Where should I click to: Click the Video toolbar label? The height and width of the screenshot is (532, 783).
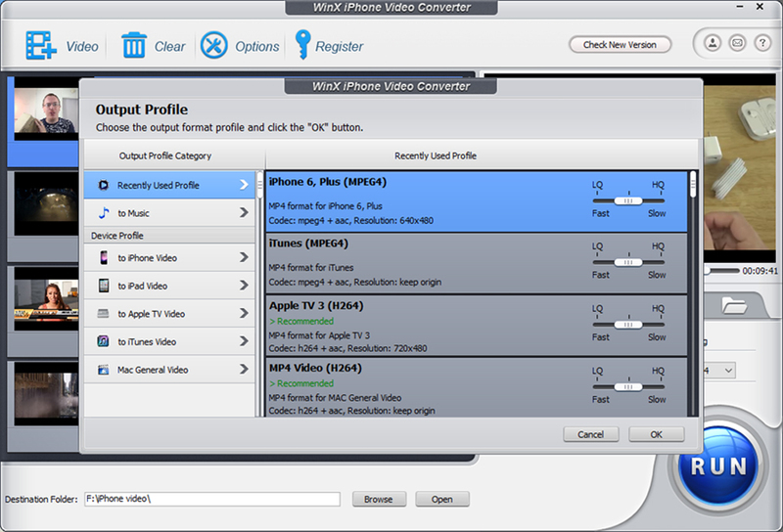[82, 46]
